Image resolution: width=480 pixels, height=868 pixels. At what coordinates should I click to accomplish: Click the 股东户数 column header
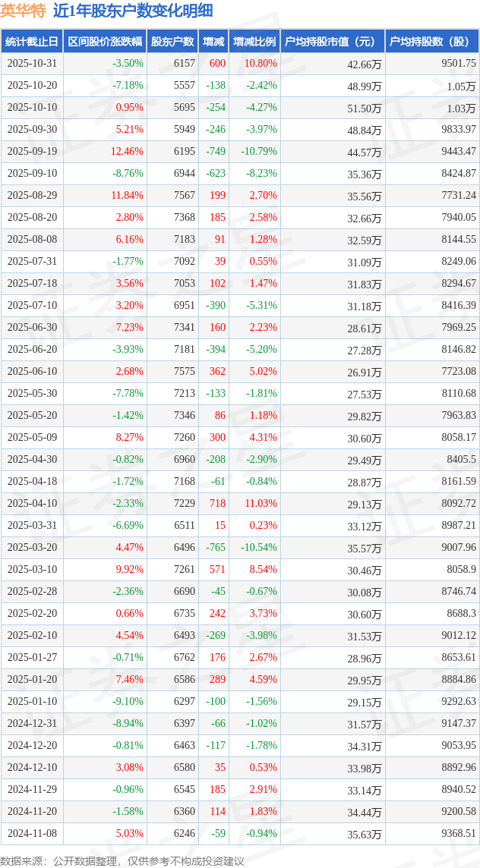tap(172, 42)
